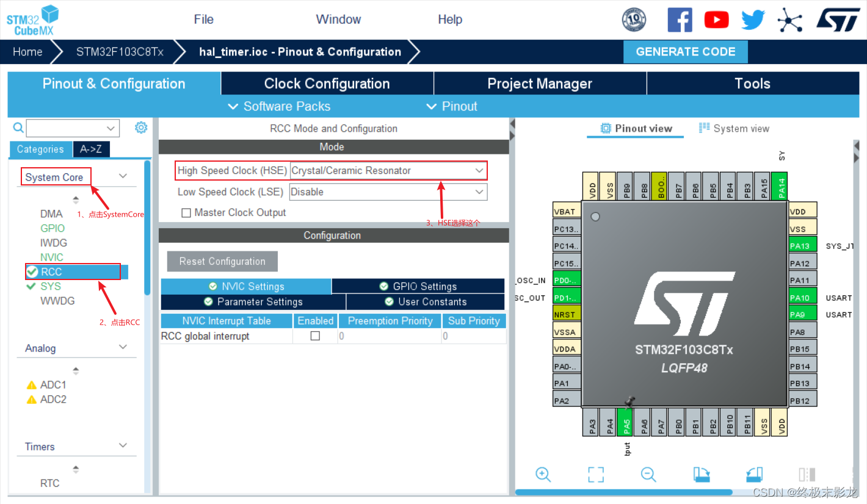Open the YouTube icon link
The width and height of the screenshot is (867, 504).
716,20
